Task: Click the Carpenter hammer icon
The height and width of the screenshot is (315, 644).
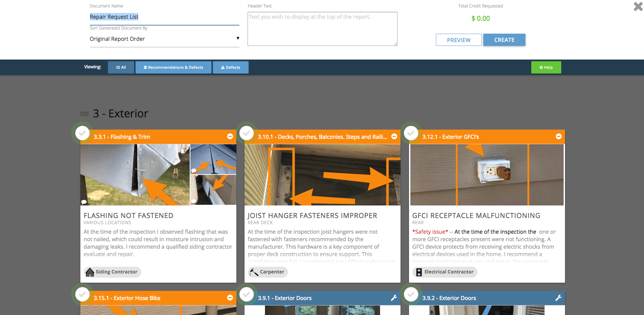Action: coord(254,272)
